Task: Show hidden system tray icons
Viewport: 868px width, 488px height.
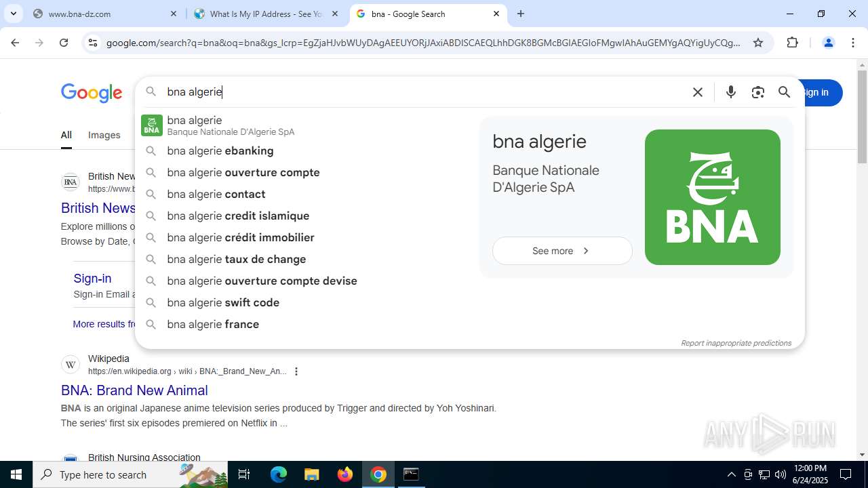Action: tap(731, 474)
